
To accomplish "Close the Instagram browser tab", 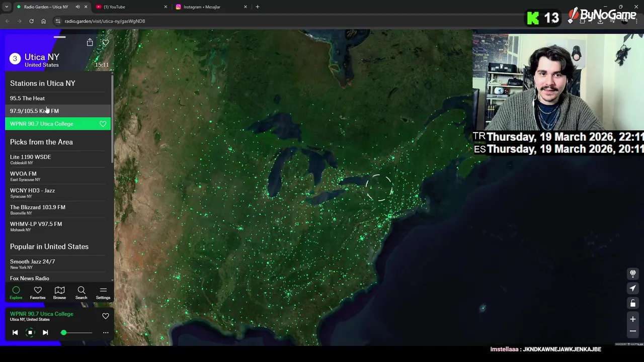I will click(246, 7).
